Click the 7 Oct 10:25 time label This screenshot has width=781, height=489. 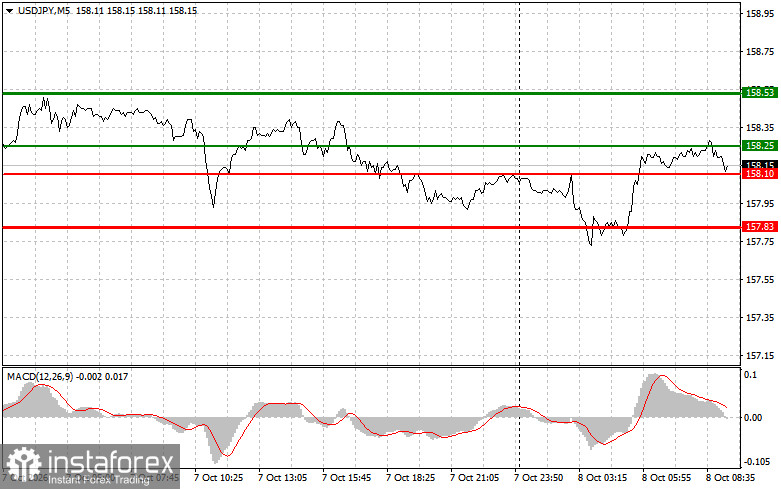click(x=219, y=478)
